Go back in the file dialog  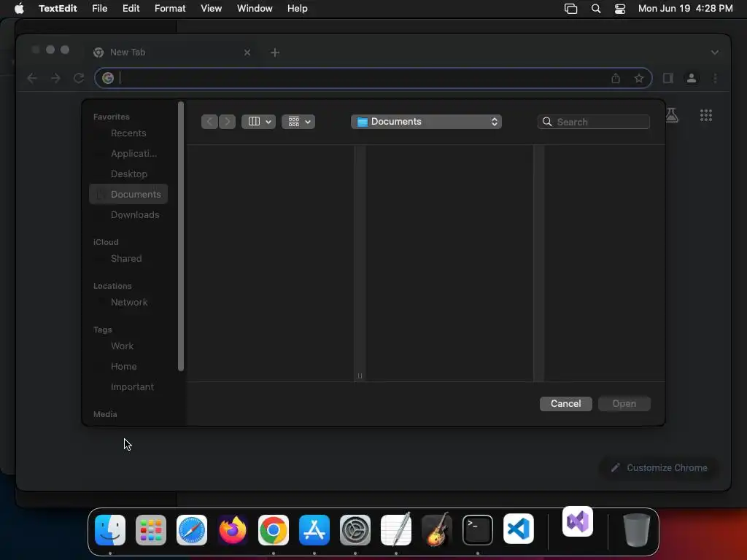[209, 122]
